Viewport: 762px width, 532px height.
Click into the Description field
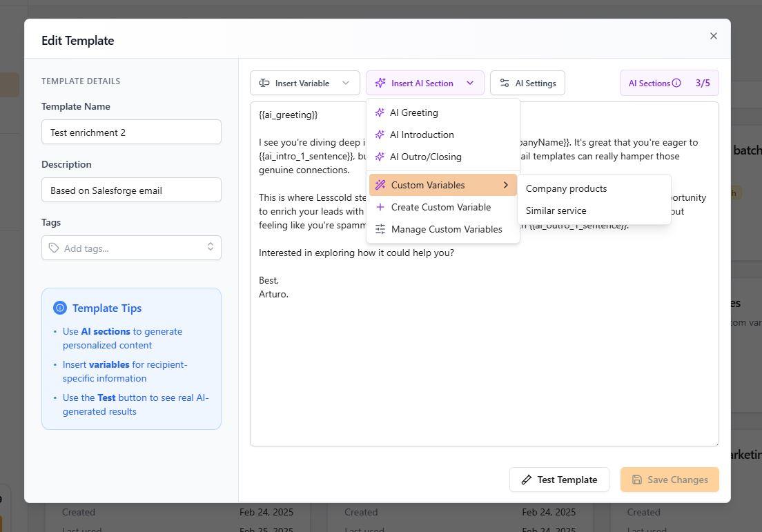point(131,190)
